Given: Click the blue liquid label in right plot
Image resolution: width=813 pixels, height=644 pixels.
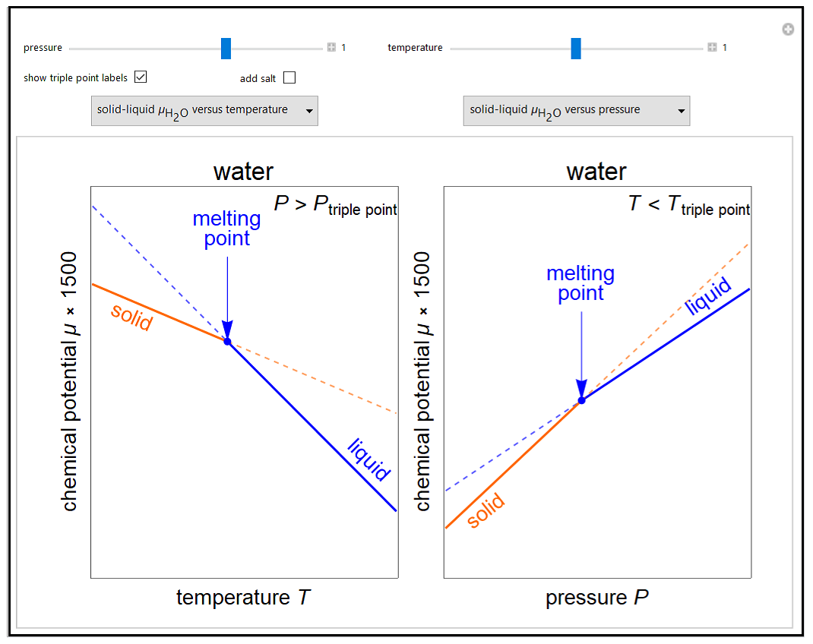Looking at the screenshot, I should [x=708, y=296].
